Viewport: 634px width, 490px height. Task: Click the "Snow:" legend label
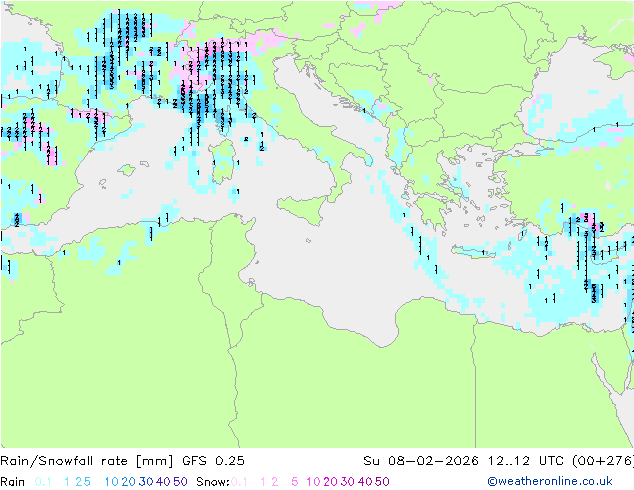[213, 482]
